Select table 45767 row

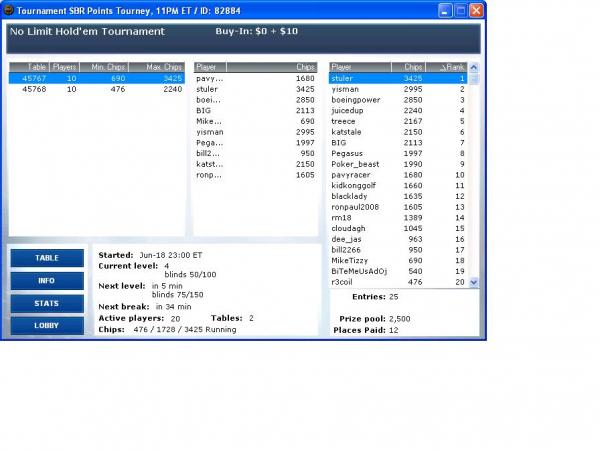pos(97,78)
